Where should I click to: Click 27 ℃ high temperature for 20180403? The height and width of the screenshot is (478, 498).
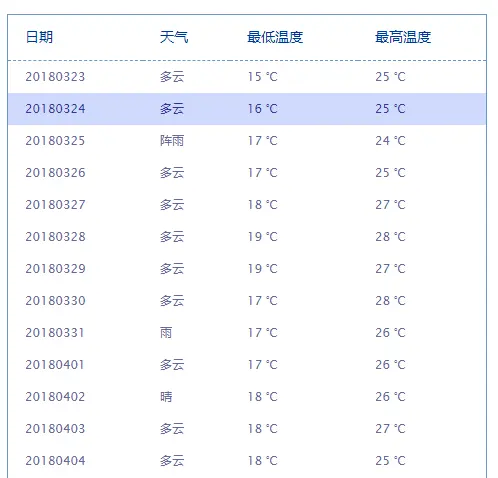point(390,429)
